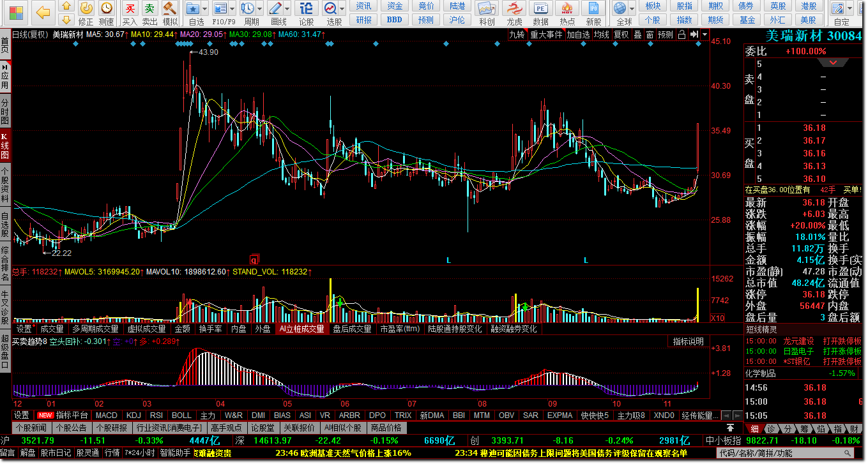Toggle 重大事件 major events display
Screen dimensions: 868x464
pos(546,34)
